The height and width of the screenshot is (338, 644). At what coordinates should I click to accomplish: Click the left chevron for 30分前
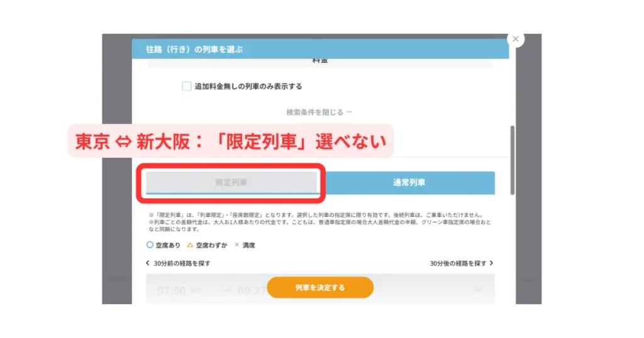(148, 263)
